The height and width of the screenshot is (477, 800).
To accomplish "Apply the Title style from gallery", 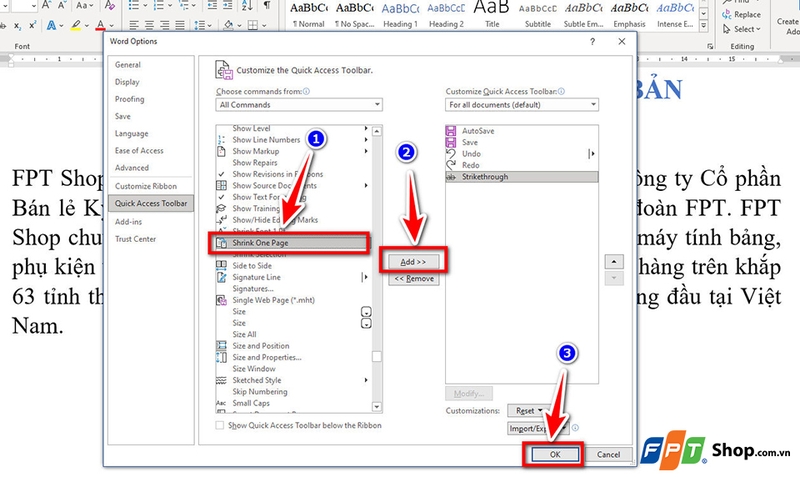I will pos(492,15).
